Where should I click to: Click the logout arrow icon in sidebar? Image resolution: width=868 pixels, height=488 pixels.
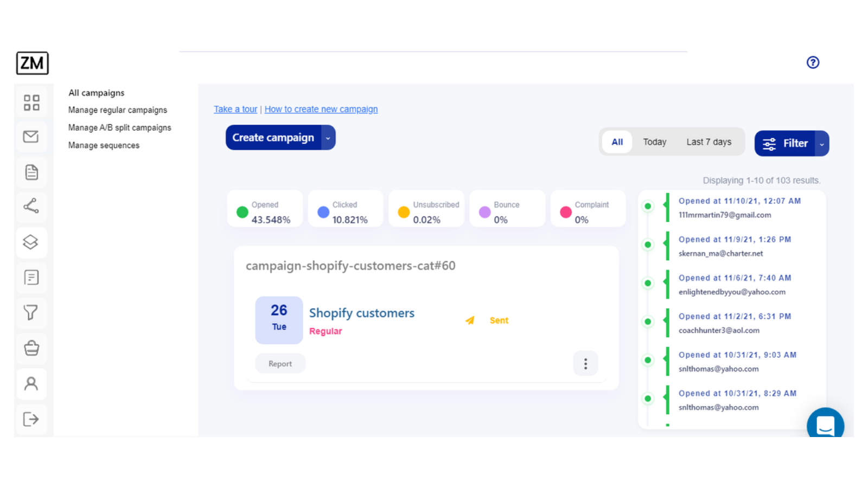31,419
